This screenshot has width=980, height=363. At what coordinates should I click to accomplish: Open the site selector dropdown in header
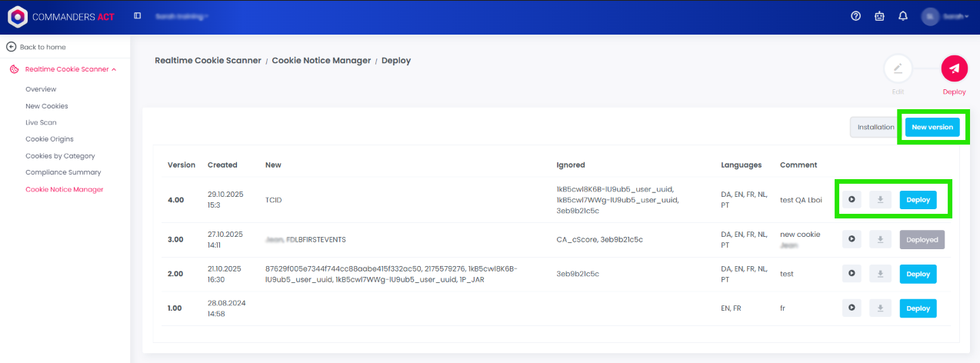[x=182, y=16]
